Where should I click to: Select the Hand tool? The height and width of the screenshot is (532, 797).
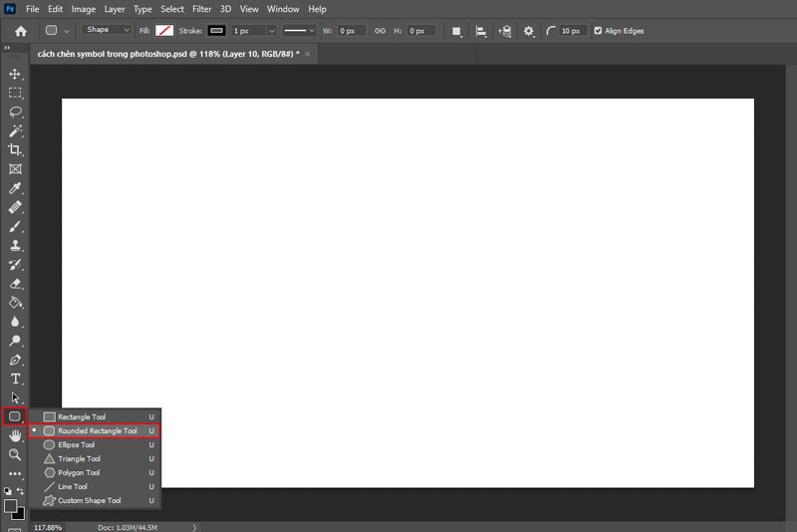(x=15, y=435)
